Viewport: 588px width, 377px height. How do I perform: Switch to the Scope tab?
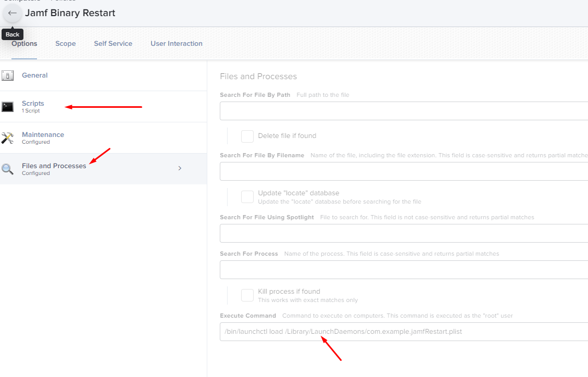click(66, 43)
